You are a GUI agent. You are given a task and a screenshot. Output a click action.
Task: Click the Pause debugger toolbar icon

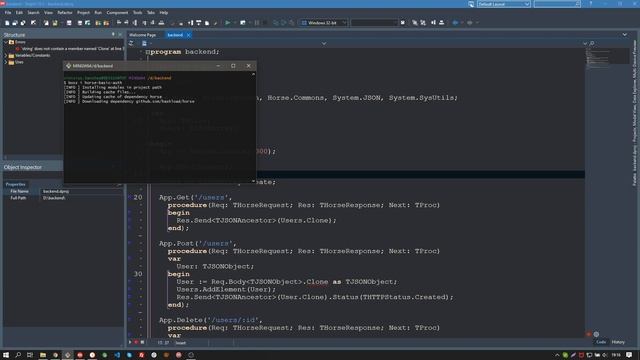257,23
